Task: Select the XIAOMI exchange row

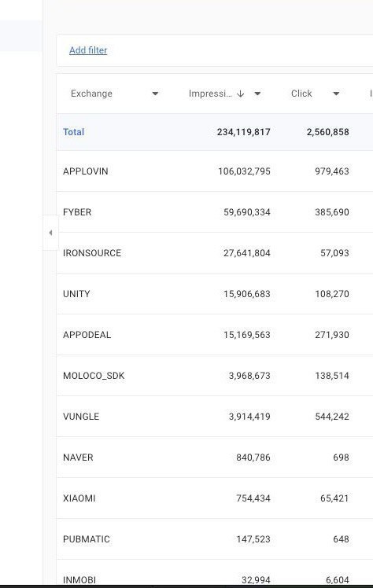Action: (x=215, y=498)
